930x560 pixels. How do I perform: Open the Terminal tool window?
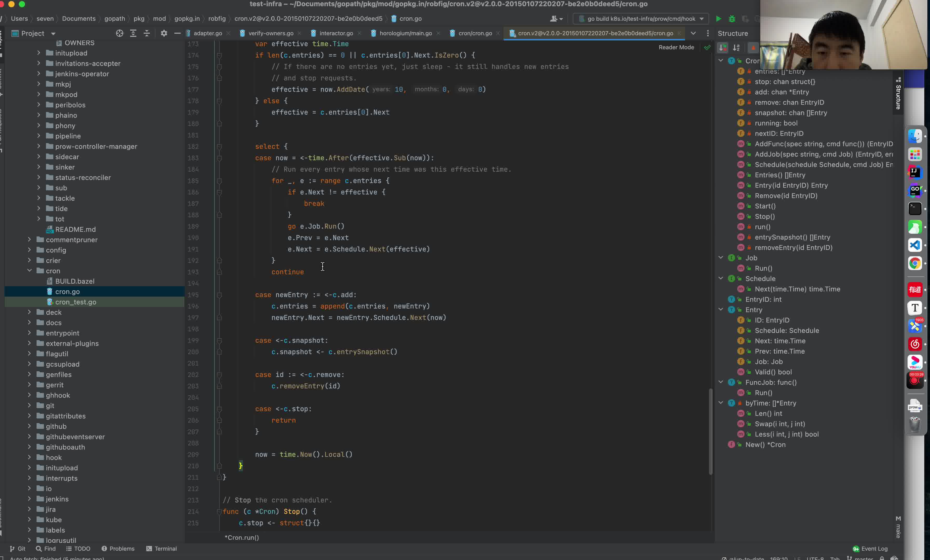click(162, 548)
